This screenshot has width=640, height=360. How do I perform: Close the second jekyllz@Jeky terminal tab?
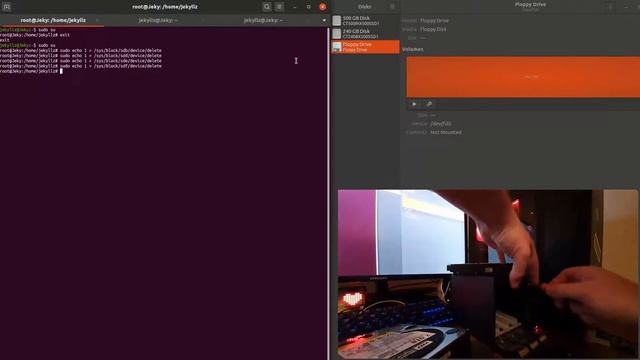tap(202, 20)
